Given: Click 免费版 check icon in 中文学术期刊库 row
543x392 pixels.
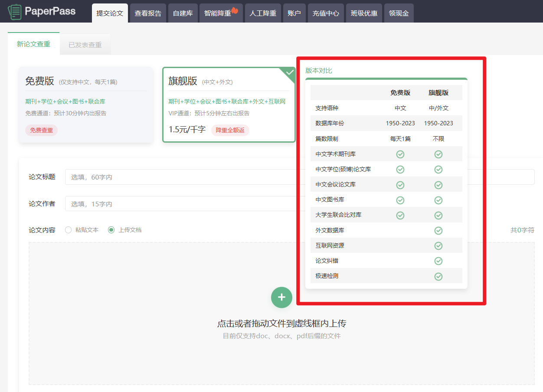Looking at the screenshot, I should pos(400,154).
